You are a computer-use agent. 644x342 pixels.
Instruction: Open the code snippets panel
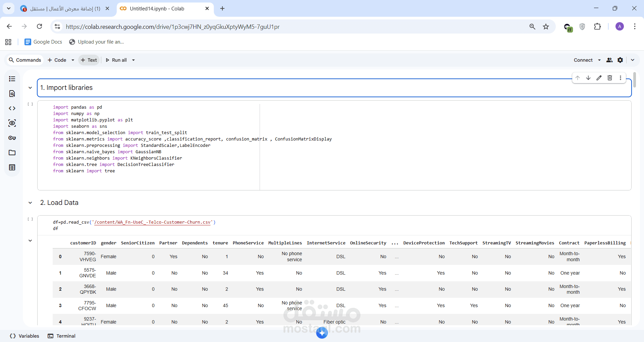click(12, 108)
